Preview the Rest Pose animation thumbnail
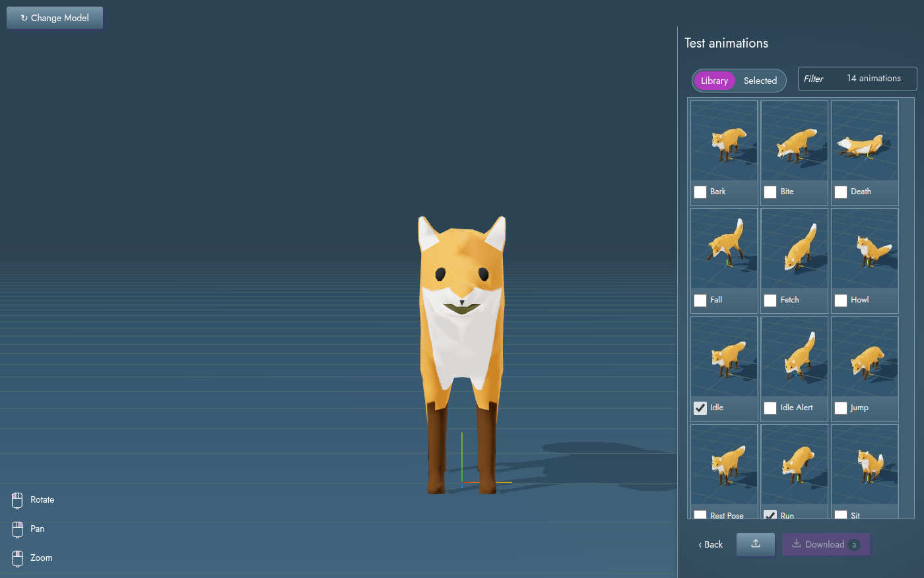Image resolution: width=924 pixels, height=578 pixels. pyautogui.click(x=724, y=464)
